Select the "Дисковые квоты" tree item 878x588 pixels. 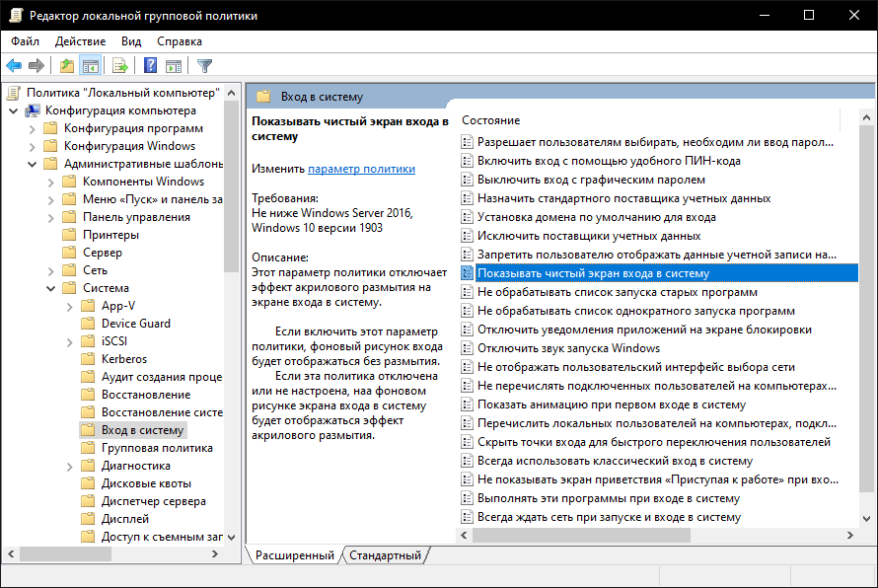(146, 483)
